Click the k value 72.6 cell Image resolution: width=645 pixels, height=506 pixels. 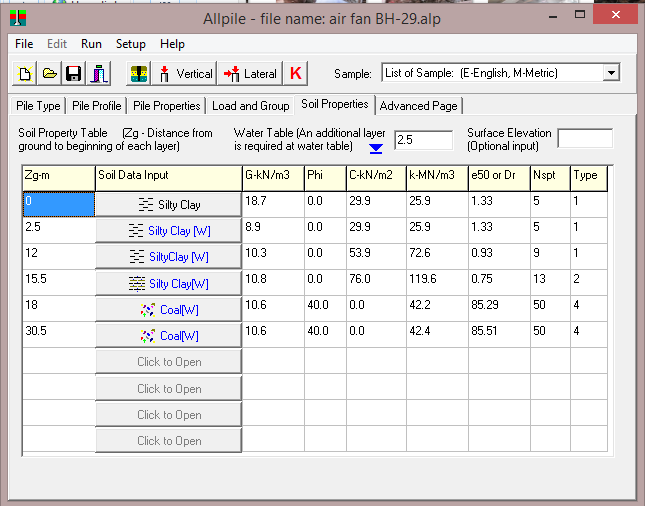(437, 257)
